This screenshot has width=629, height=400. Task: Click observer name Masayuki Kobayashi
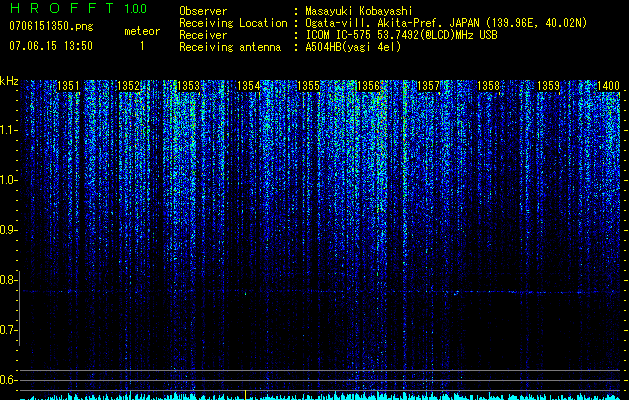358,11
